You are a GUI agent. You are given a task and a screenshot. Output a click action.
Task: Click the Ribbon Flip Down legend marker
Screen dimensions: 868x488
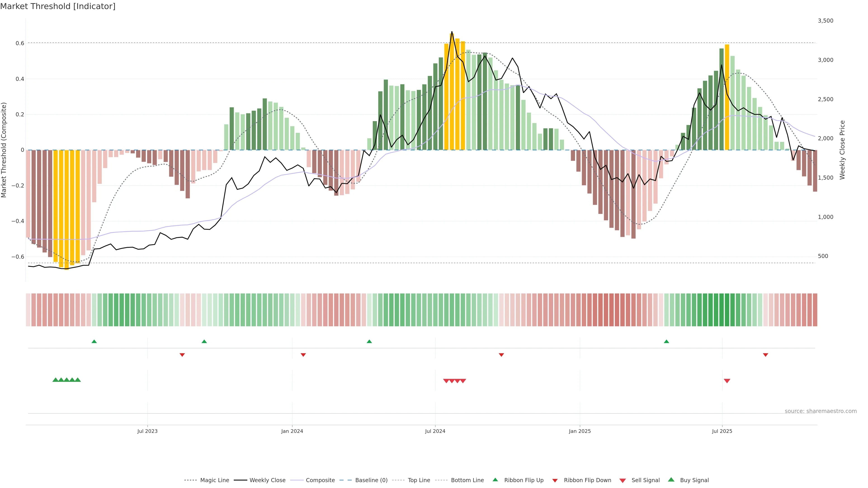(555, 480)
